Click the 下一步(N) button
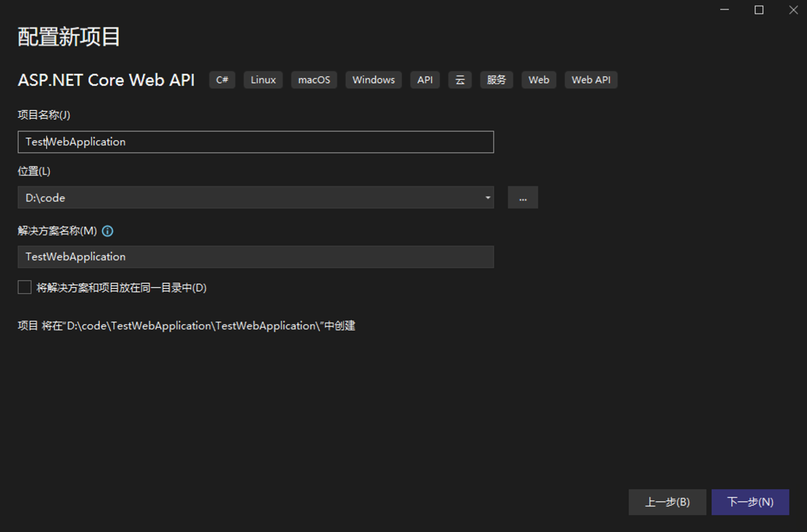The image size is (807, 532). tap(750, 502)
